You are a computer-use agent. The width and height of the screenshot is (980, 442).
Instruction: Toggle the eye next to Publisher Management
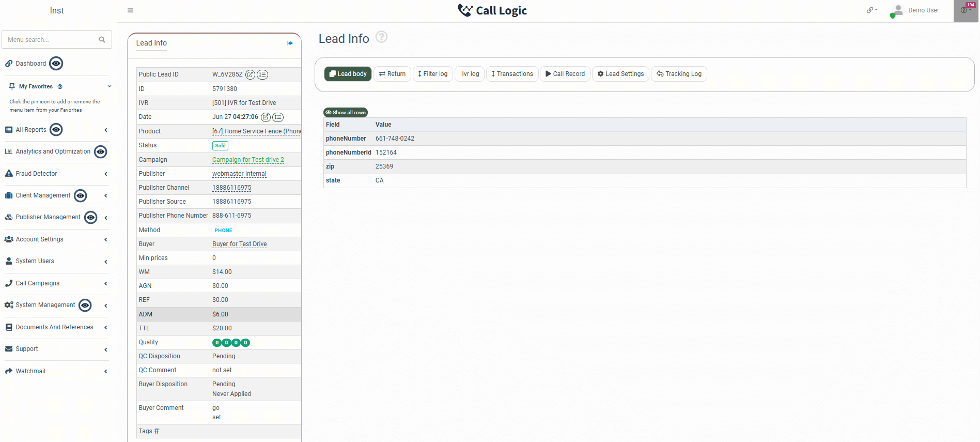[x=91, y=218]
